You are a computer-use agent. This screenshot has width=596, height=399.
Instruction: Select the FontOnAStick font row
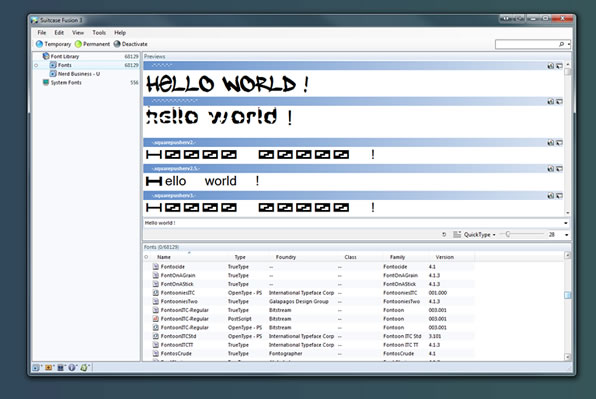309,284
